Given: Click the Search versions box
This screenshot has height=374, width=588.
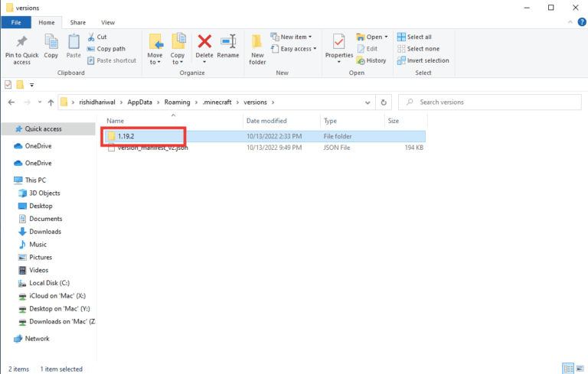Looking at the screenshot, I should (x=490, y=102).
